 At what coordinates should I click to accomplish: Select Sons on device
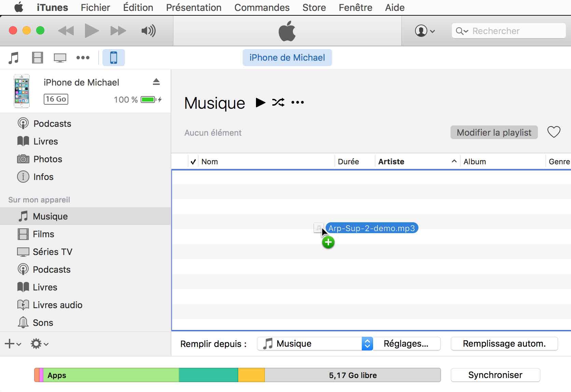point(85,322)
